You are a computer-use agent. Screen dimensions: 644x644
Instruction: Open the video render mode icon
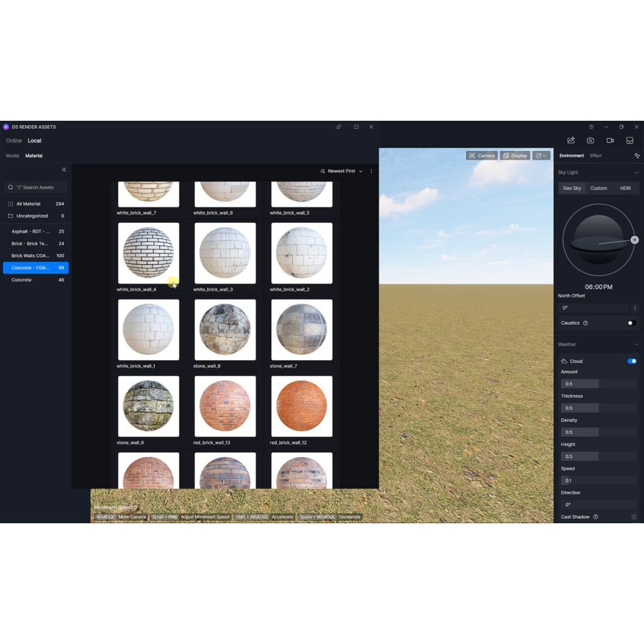tap(610, 140)
